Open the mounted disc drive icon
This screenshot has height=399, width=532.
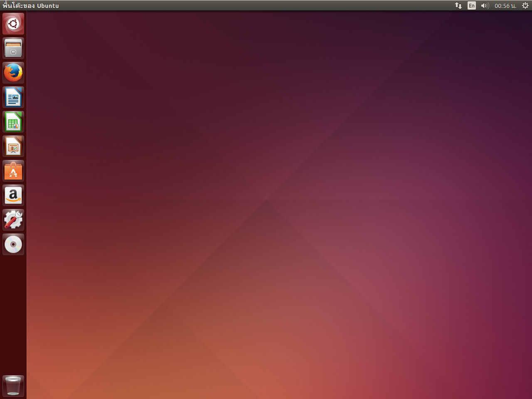pyautogui.click(x=13, y=244)
